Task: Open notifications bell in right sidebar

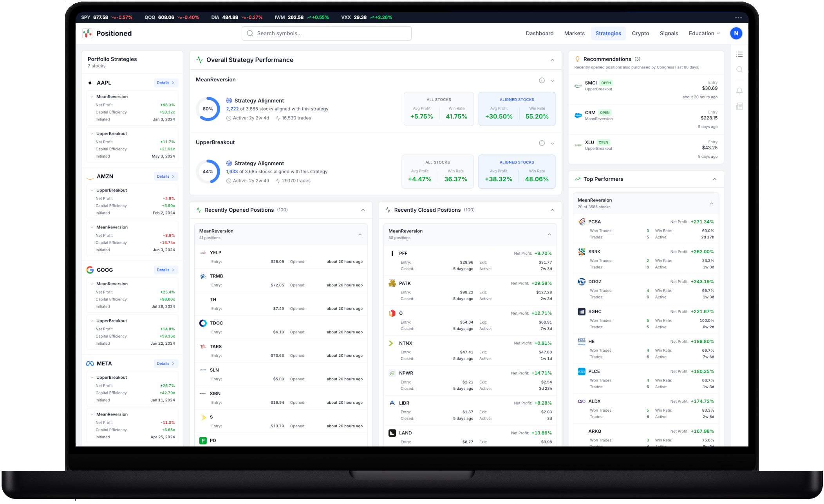Action: (739, 91)
